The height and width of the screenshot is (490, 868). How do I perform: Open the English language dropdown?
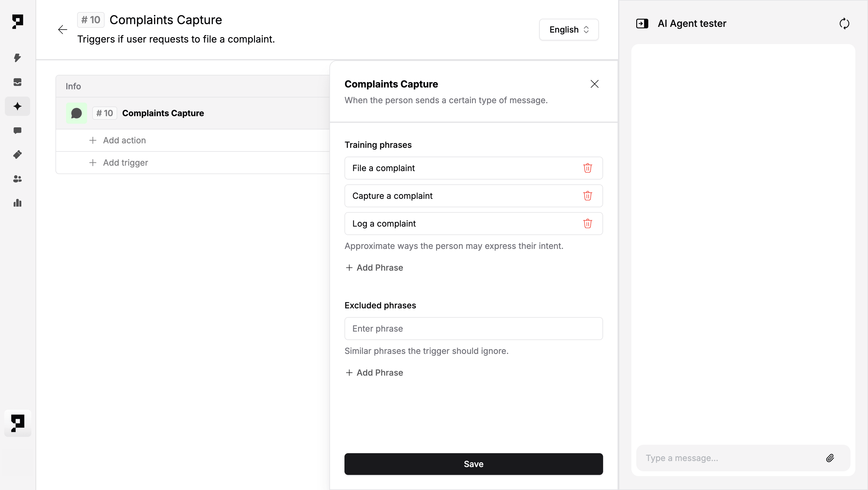(568, 30)
